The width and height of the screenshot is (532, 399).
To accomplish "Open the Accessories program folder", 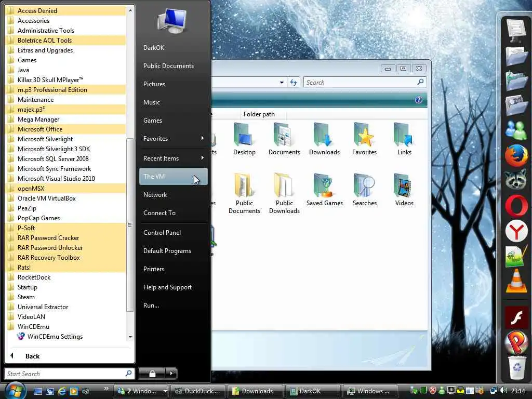I will (66, 21).
